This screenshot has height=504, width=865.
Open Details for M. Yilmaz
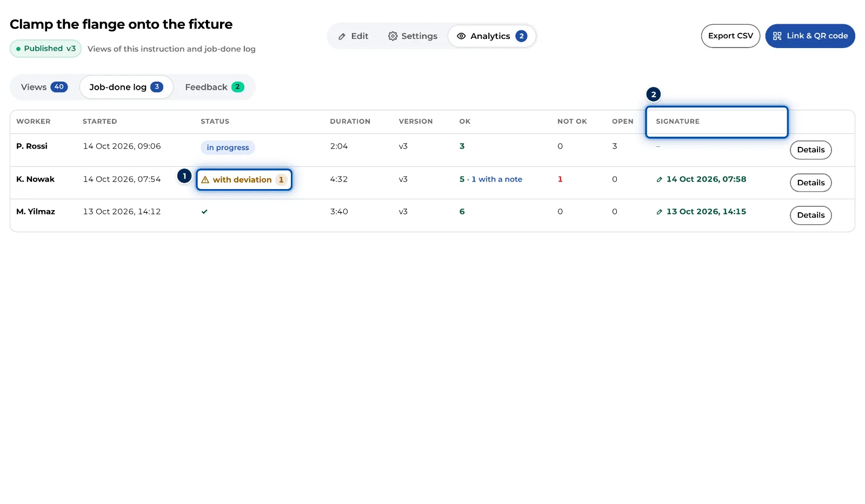(810, 215)
